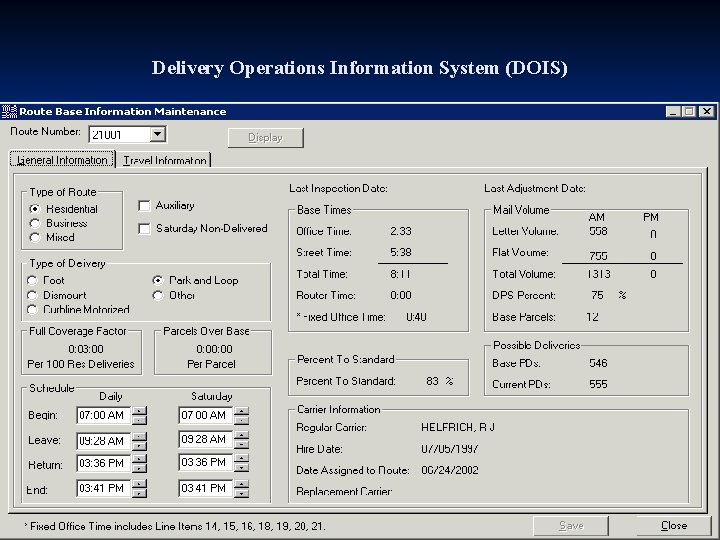The width and height of the screenshot is (720, 540).
Task: Click the Daily Return time spinner
Action: click(x=139, y=464)
